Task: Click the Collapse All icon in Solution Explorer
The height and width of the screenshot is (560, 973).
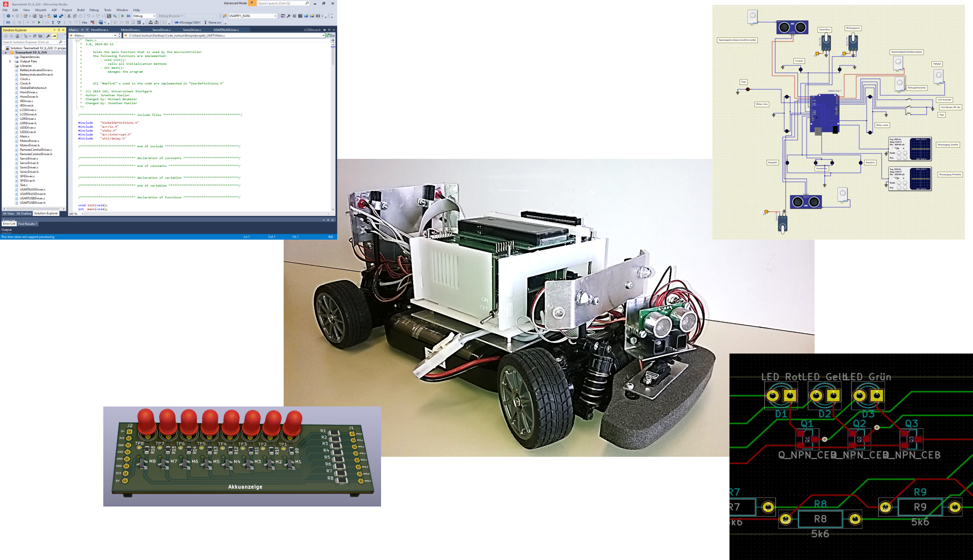Action: (x=35, y=36)
